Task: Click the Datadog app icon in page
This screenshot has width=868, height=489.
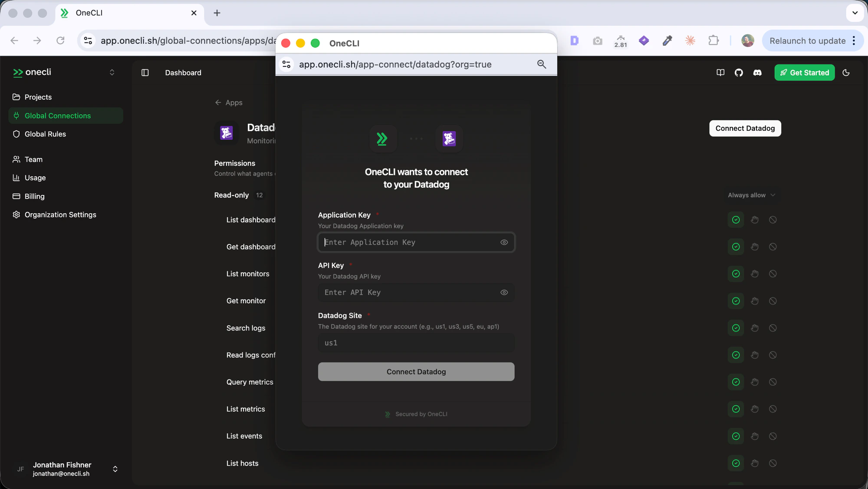Action: pos(227,132)
